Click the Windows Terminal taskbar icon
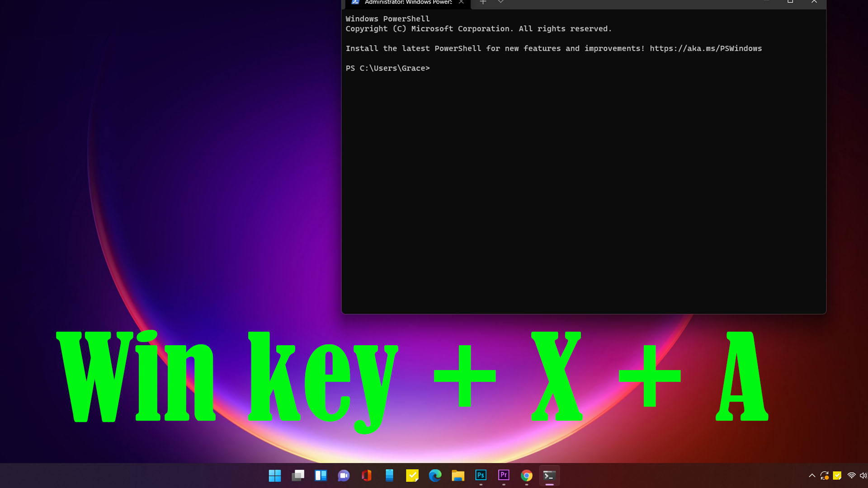 click(549, 475)
